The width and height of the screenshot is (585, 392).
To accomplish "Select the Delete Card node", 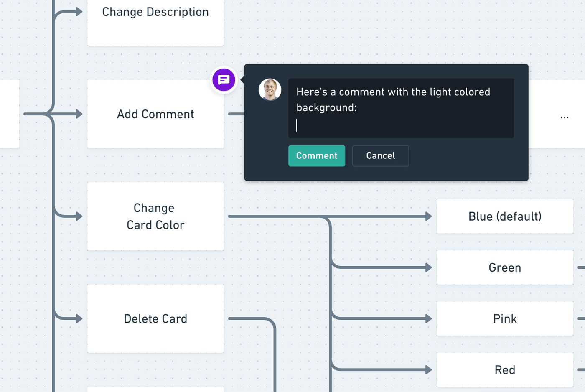I will (155, 318).
